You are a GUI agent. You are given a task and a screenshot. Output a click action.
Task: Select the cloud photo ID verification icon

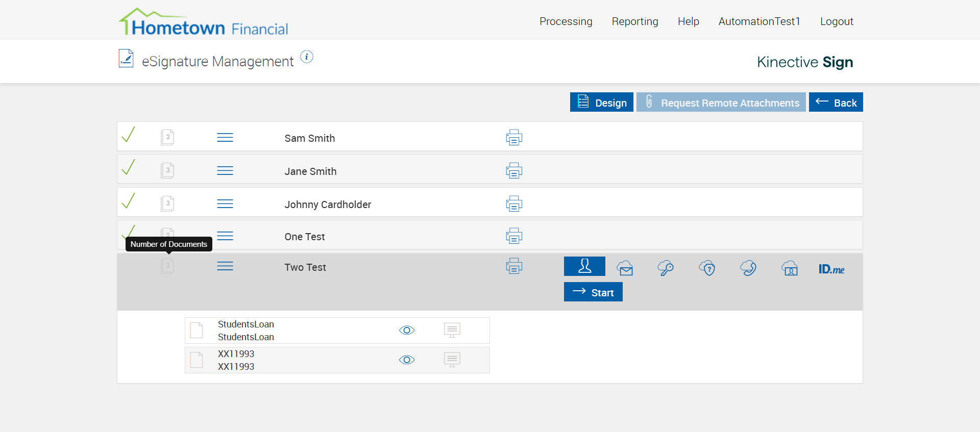point(790,268)
